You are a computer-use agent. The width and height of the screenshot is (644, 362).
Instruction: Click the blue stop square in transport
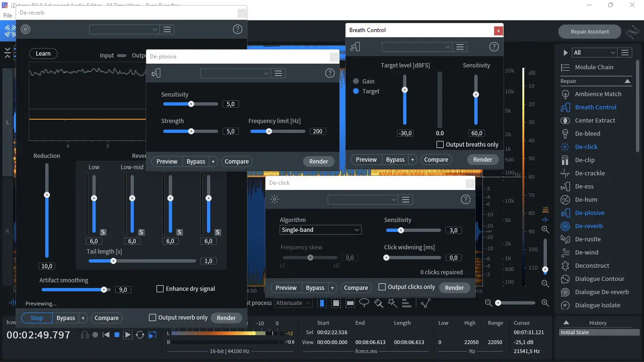click(117, 335)
